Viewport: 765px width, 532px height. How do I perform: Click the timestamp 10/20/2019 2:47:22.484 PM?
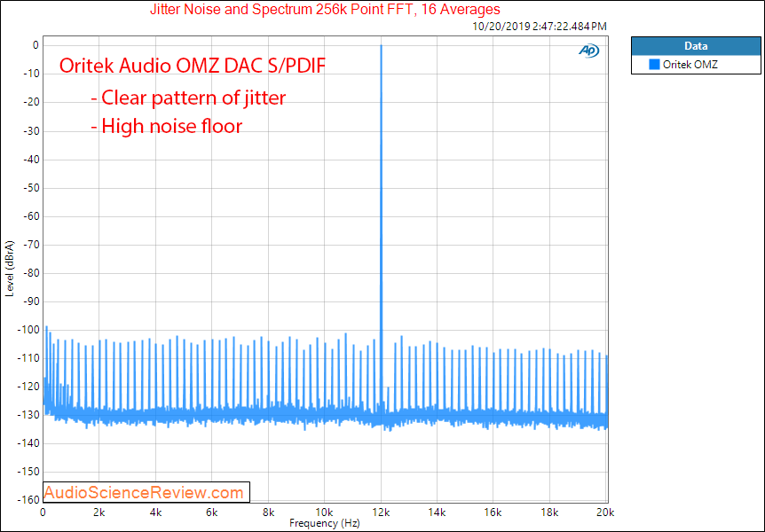coord(540,27)
